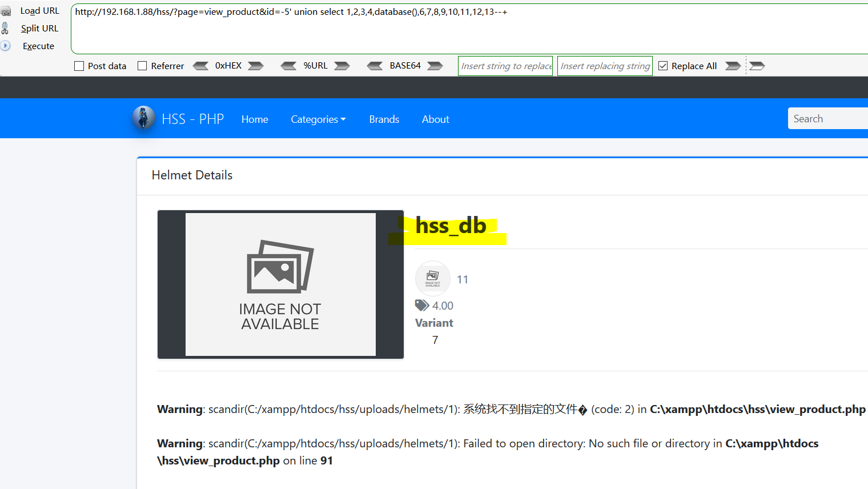The height and width of the screenshot is (489, 868).
Task: Click the left arrow before %URL
Action: point(289,66)
